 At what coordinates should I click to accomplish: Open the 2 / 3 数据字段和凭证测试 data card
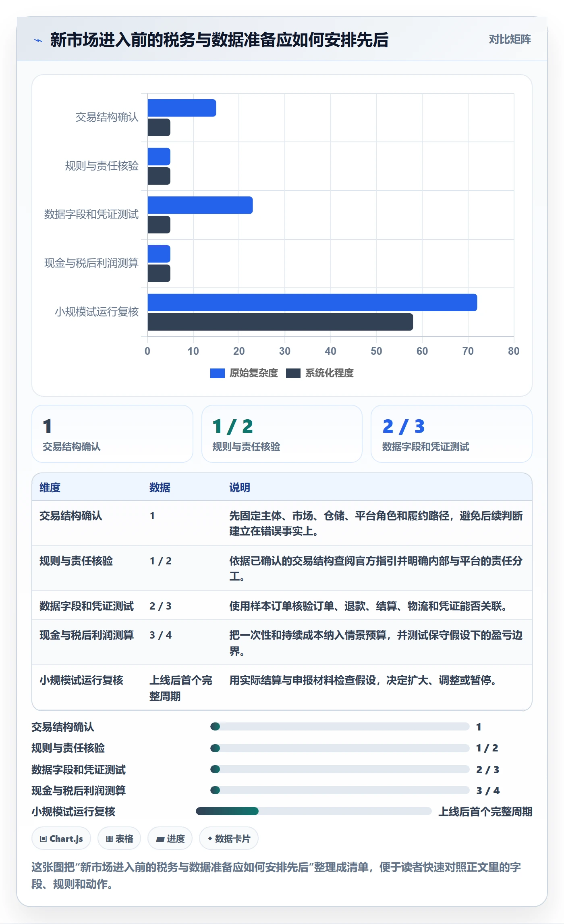452,434
